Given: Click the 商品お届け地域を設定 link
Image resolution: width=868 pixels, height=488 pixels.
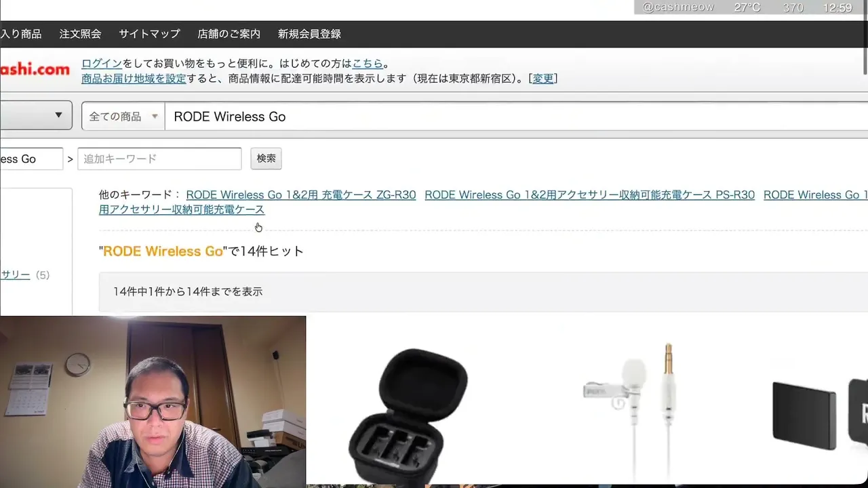Looking at the screenshot, I should (x=134, y=79).
